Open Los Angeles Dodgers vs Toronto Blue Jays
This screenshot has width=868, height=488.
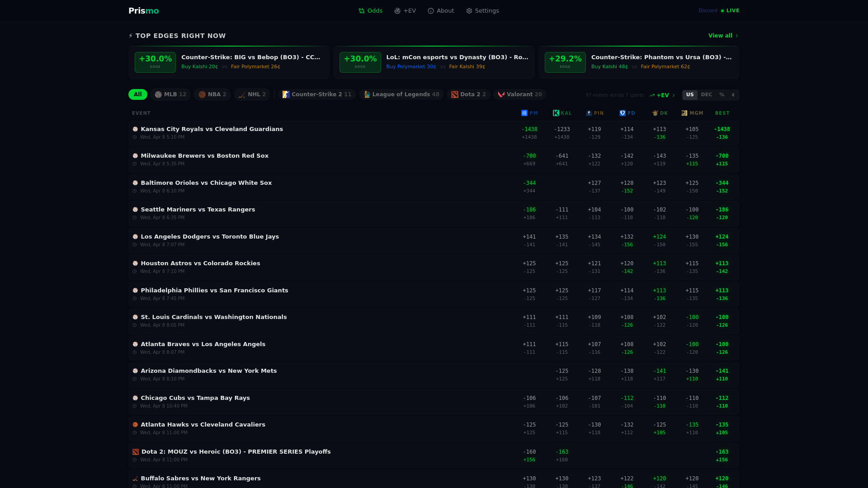434,240
